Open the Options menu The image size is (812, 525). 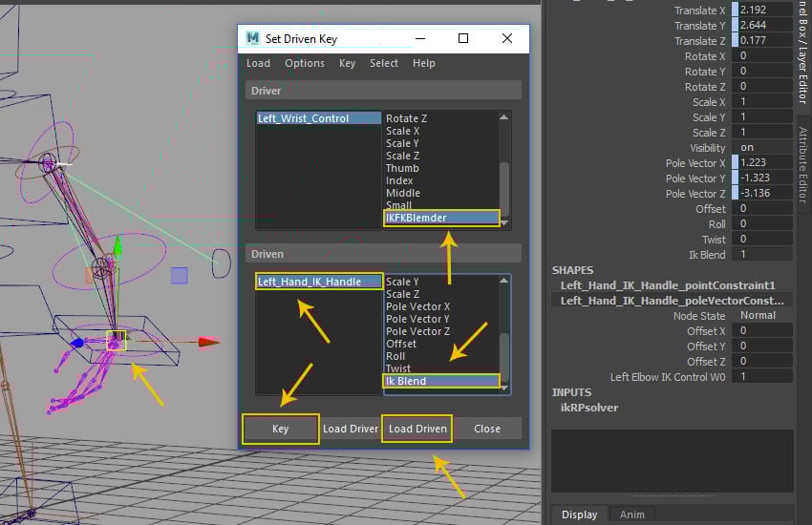pos(305,63)
